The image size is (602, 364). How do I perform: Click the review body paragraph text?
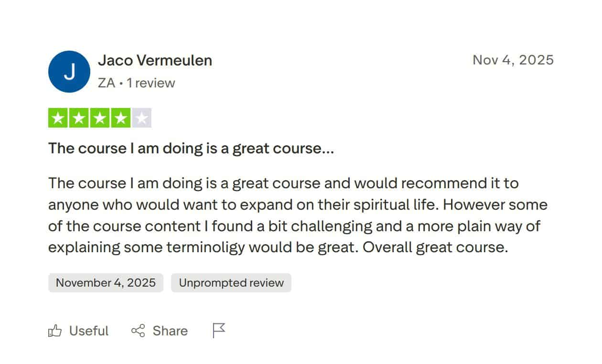(x=297, y=215)
